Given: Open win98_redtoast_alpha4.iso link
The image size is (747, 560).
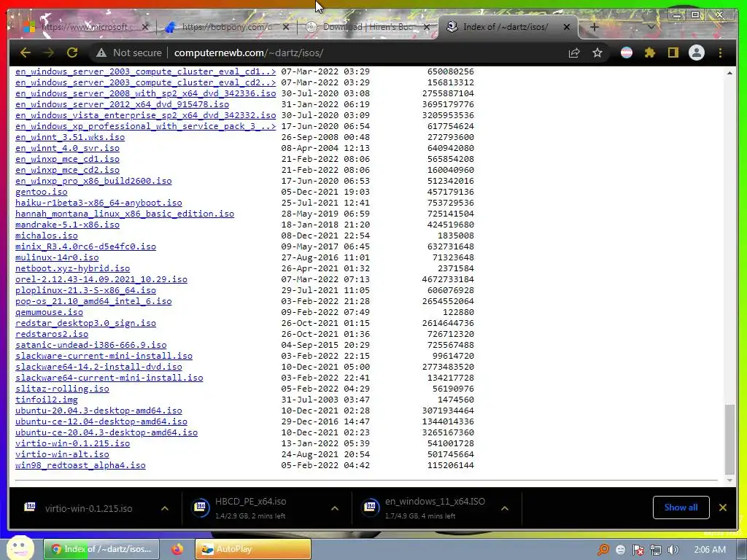Looking at the screenshot, I should pos(80,466).
